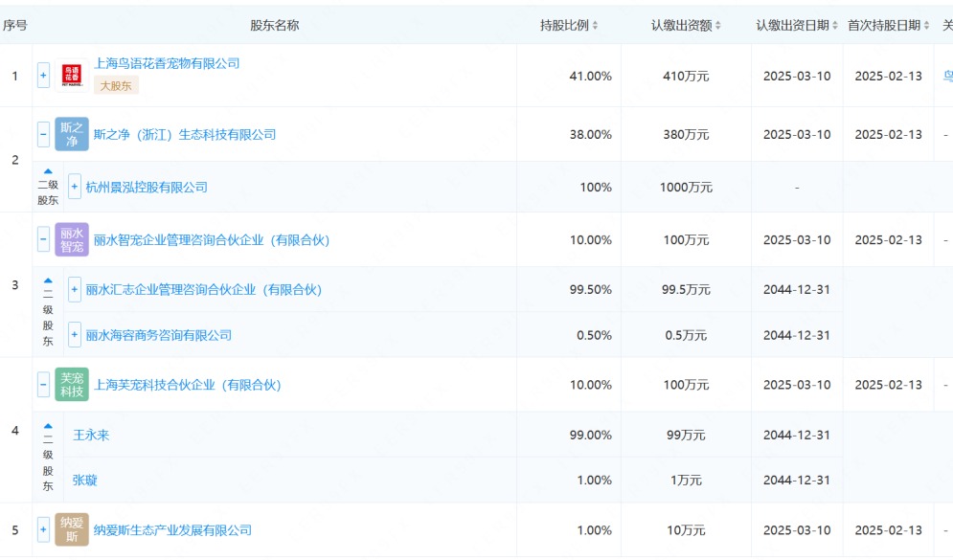Open 丽水海容商务咨询有限公司 link
The width and height of the screenshot is (953, 560).
click(x=159, y=335)
